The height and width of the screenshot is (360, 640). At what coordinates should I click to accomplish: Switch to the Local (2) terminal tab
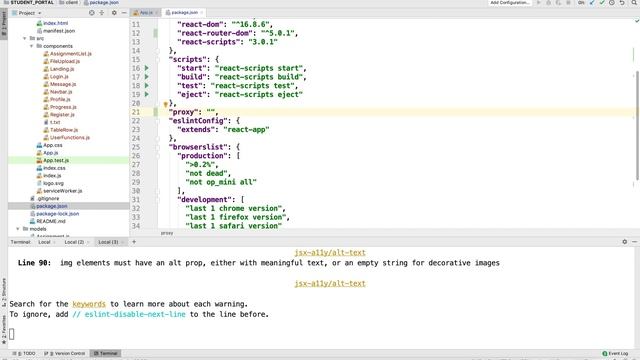pos(74,242)
